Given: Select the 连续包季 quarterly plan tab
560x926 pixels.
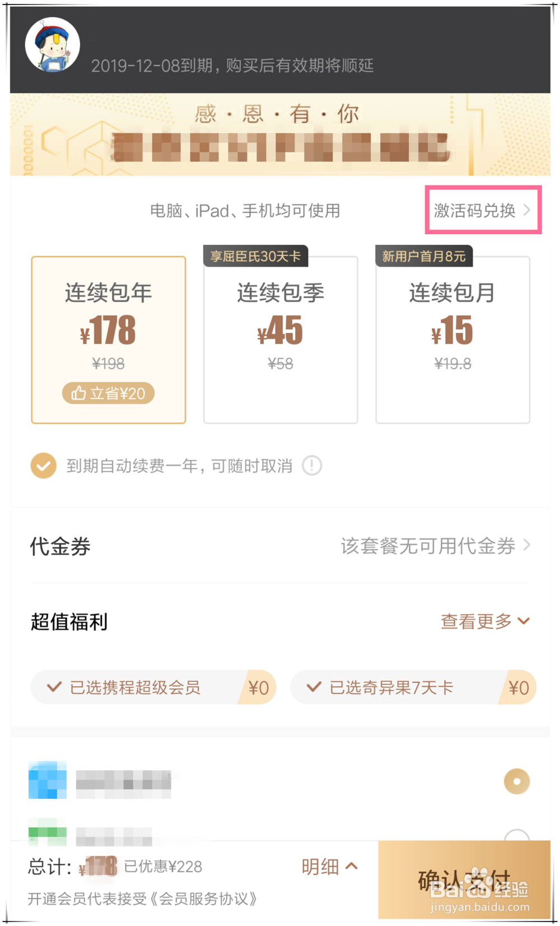Looking at the screenshot, I should [280, 339].
